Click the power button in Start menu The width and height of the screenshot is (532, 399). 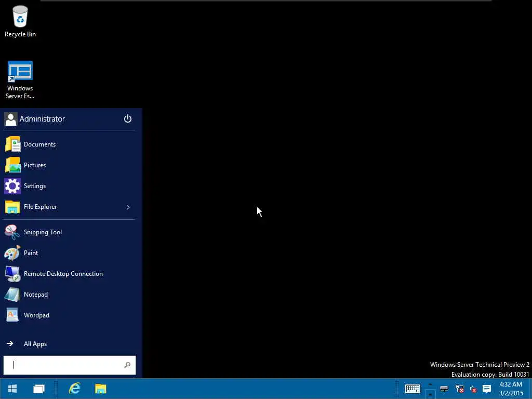coord(128,119)
